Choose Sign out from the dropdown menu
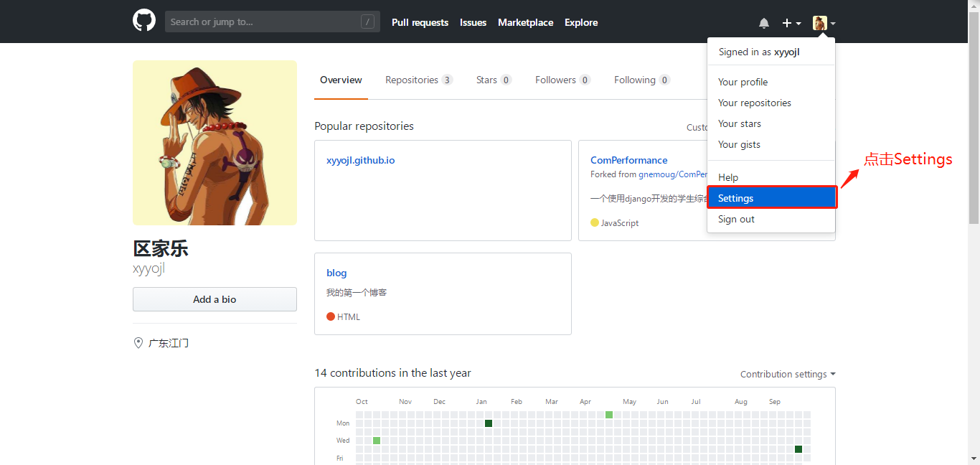 point(736,219)
